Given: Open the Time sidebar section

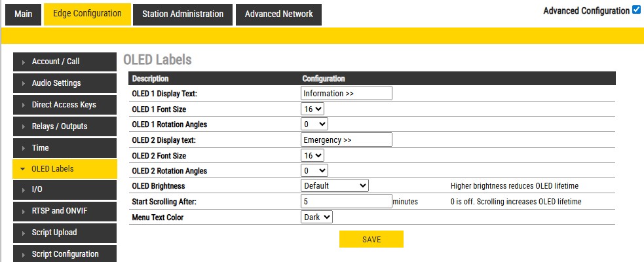Looking at the screenshot, I should point(64,148).
